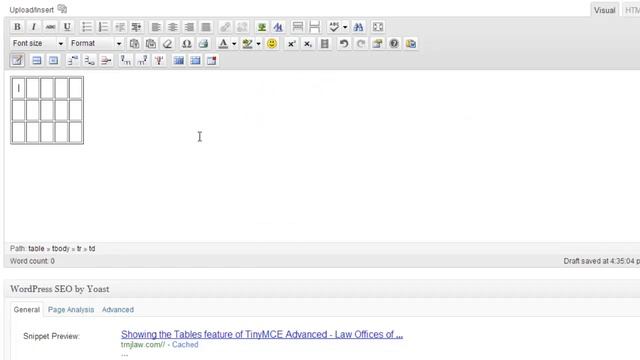Outdent the current paragraph
The image size is (640, 360).
coord(120,27)
